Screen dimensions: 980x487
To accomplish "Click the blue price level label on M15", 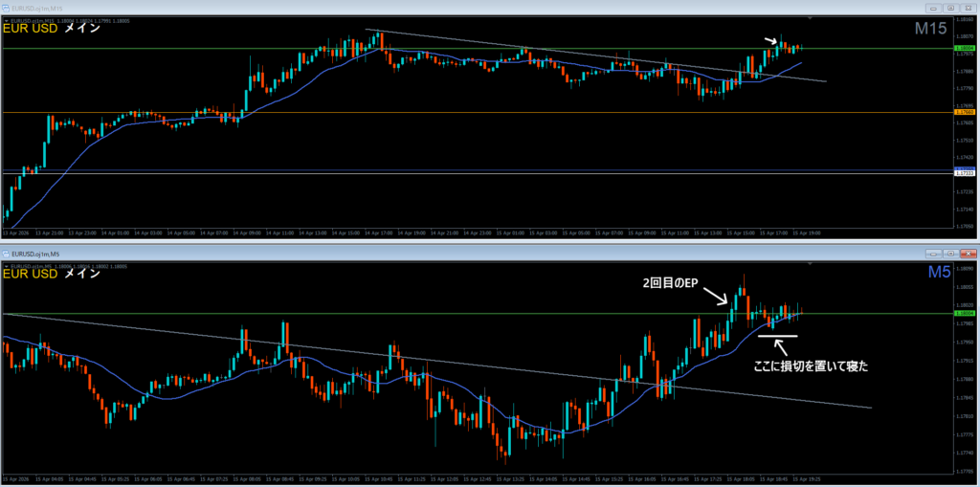I will tap(965, 170).
